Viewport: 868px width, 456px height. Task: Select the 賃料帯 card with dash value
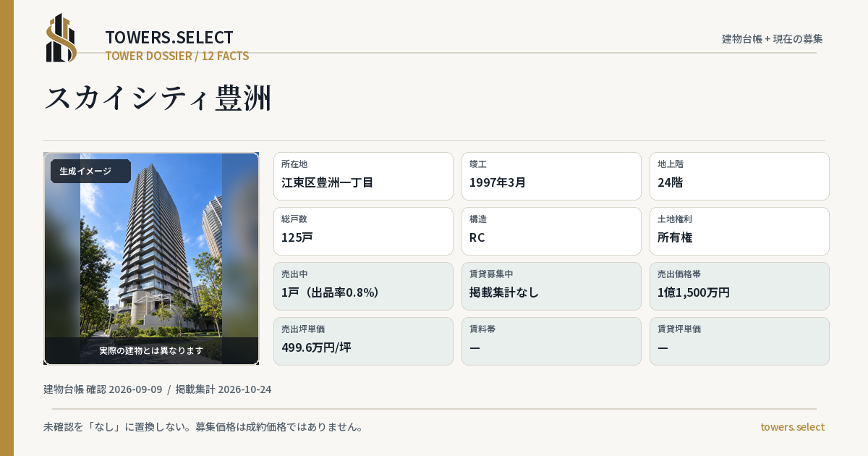551,341
